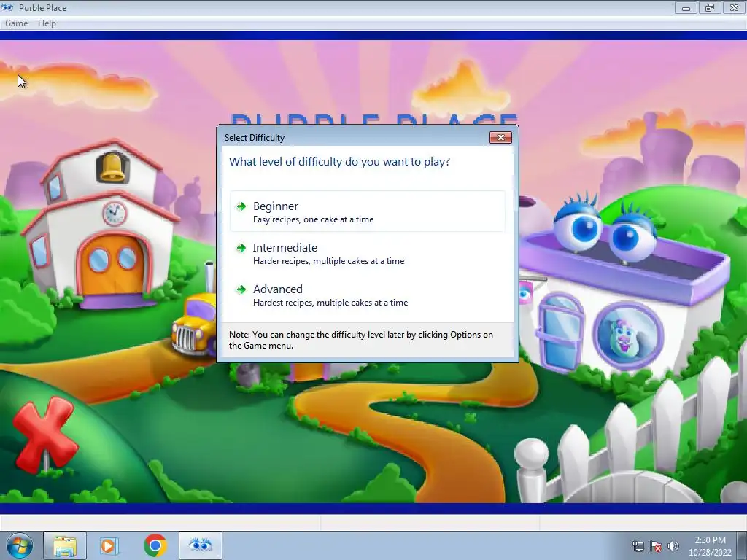
Task: Click the green arrow beside Beginner
Action: pyautogui.click(x=241, y=206)
